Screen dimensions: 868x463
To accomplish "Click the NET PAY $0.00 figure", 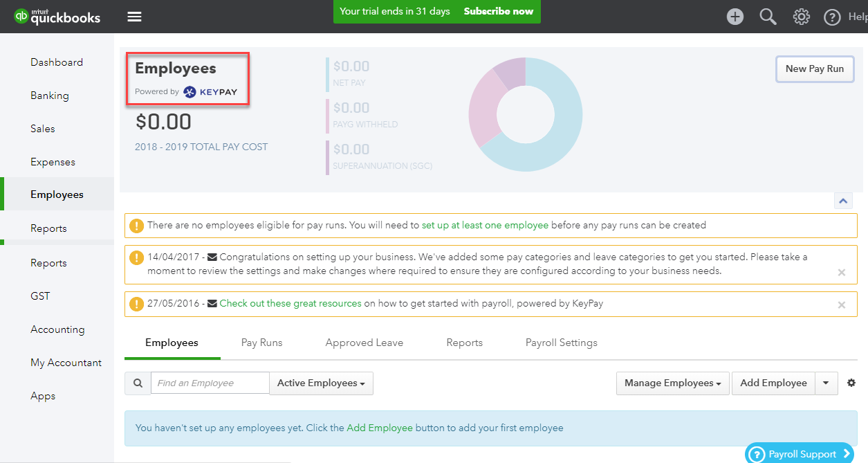I will click(351, 66).
